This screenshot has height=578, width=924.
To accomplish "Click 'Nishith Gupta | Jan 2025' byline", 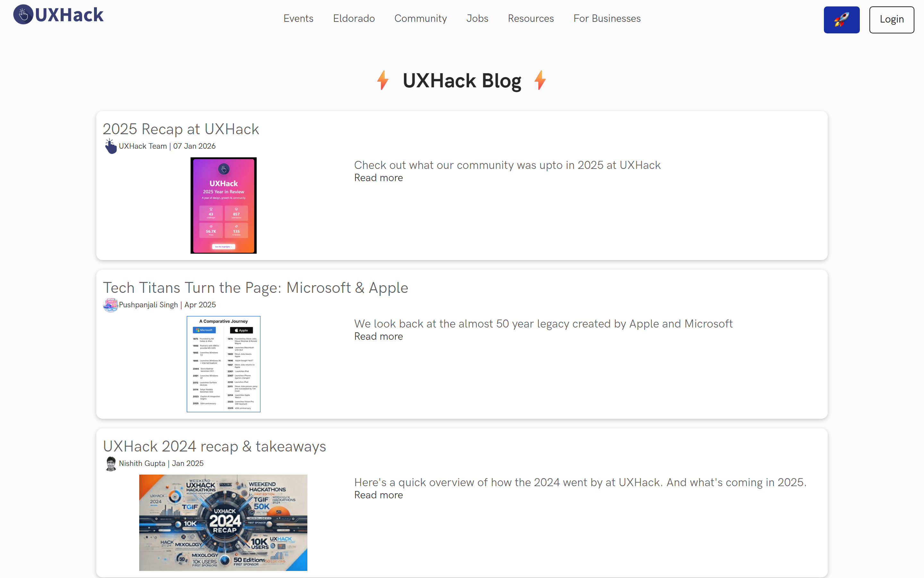I will tap(161, 463).
